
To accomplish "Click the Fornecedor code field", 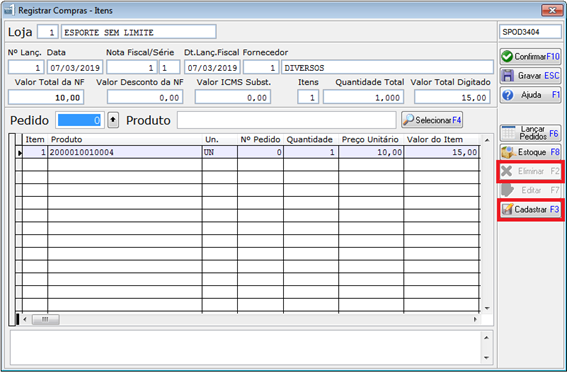I will click(261, 68).
